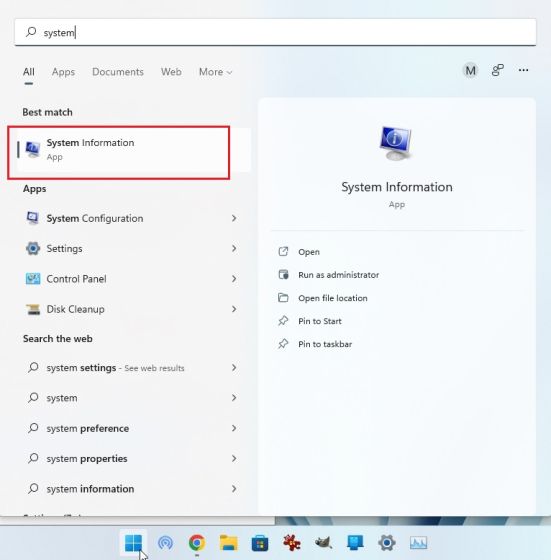
Task: Click the Open file location folder icon
Action: (x=283, y=298)
